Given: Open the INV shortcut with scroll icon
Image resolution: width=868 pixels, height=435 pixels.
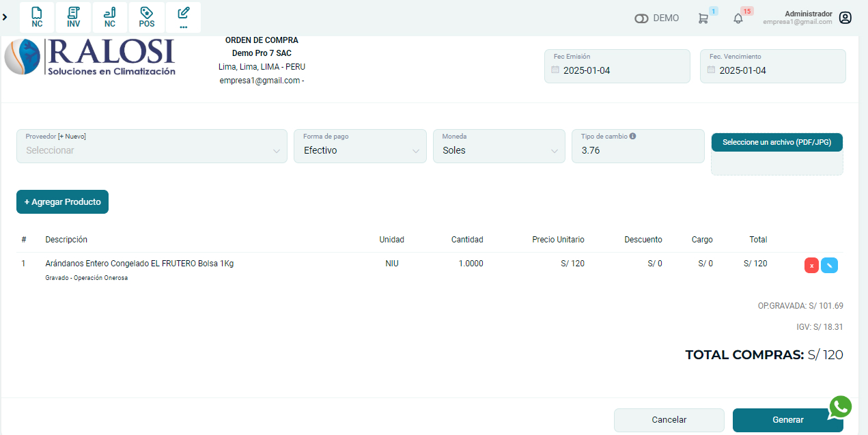Looking at the screenshot, I should pos(73,17).
